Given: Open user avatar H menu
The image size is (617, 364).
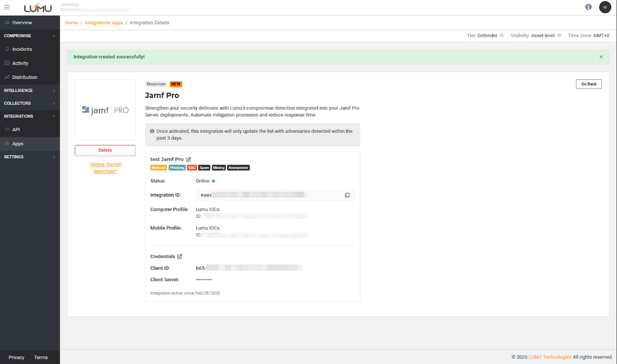Looking at the screenshot, I should 605,7.
